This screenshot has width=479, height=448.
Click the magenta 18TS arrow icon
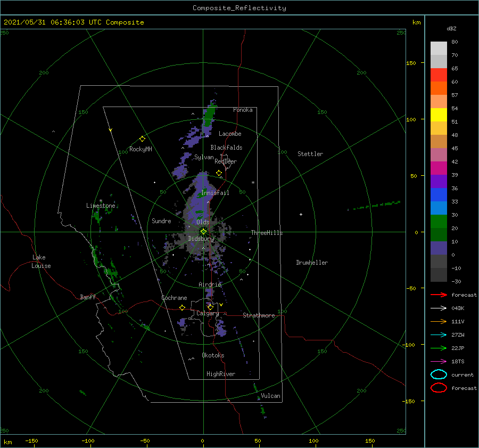click(439, 362)
